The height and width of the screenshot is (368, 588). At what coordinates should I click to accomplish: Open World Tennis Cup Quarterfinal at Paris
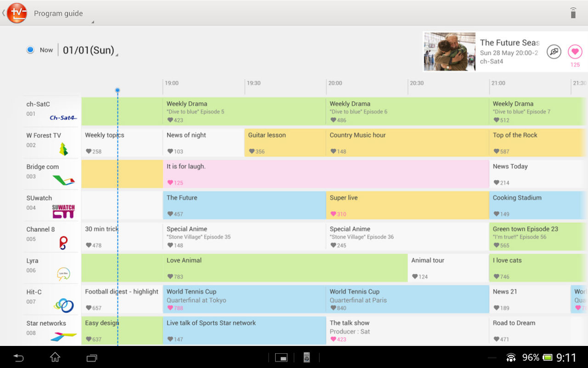point(407,299)
